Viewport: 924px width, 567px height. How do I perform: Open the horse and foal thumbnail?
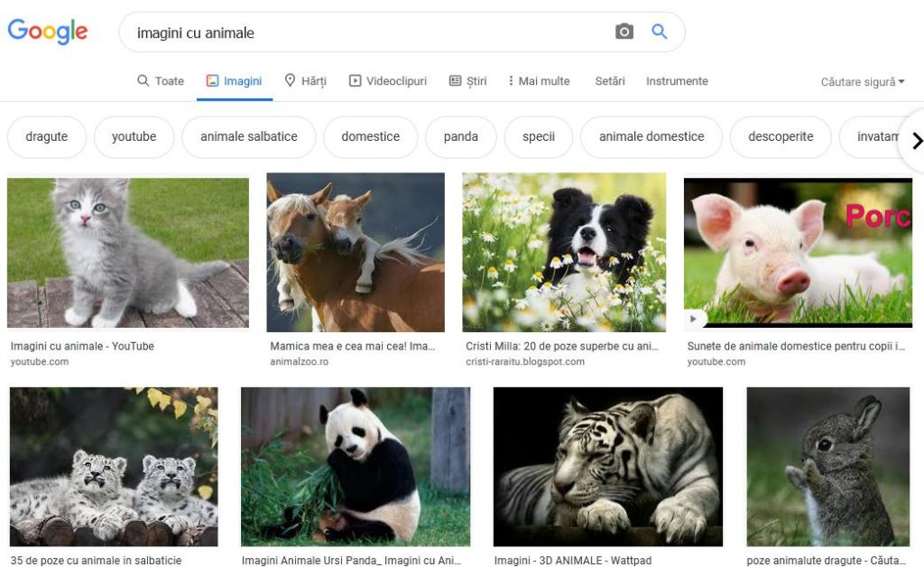[356, 252]
